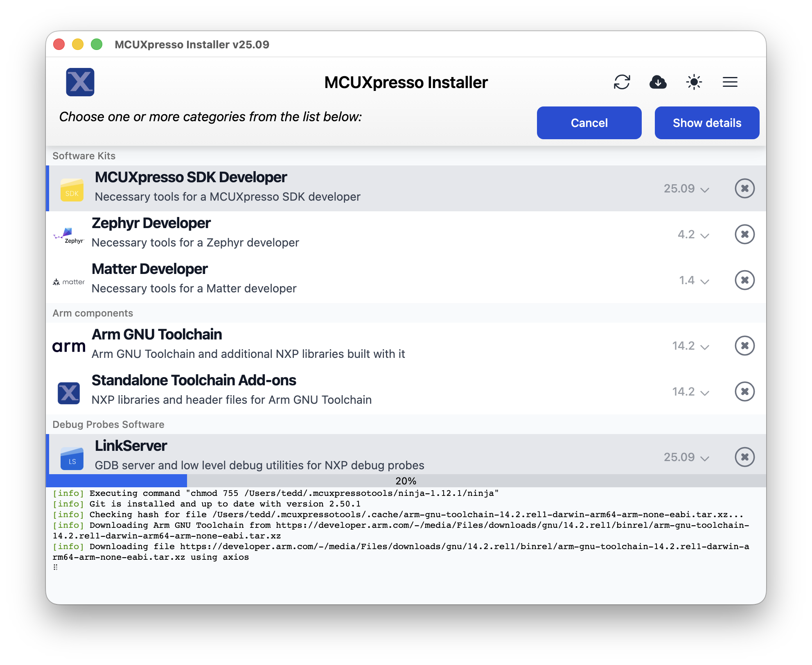Click the yellow SDK icon
The width and height of the screenshot is (812, 665).
[72, 190]
